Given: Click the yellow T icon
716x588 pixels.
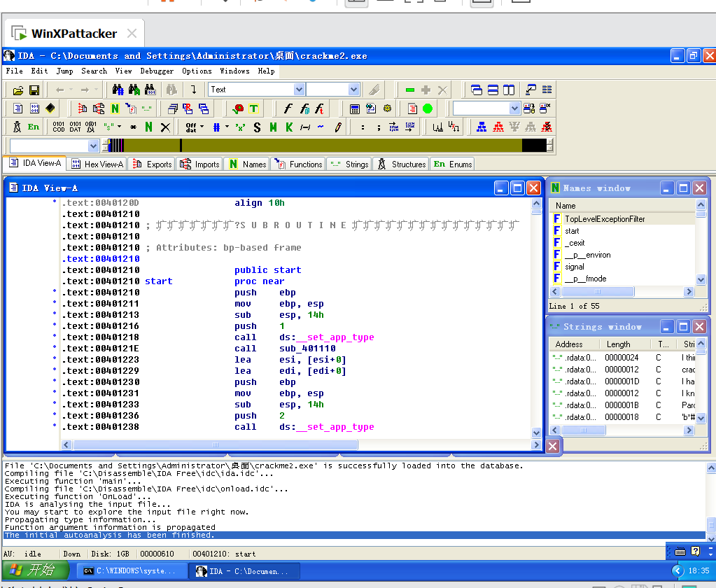Looking at the screenshot, I should (x=253, y=108).
